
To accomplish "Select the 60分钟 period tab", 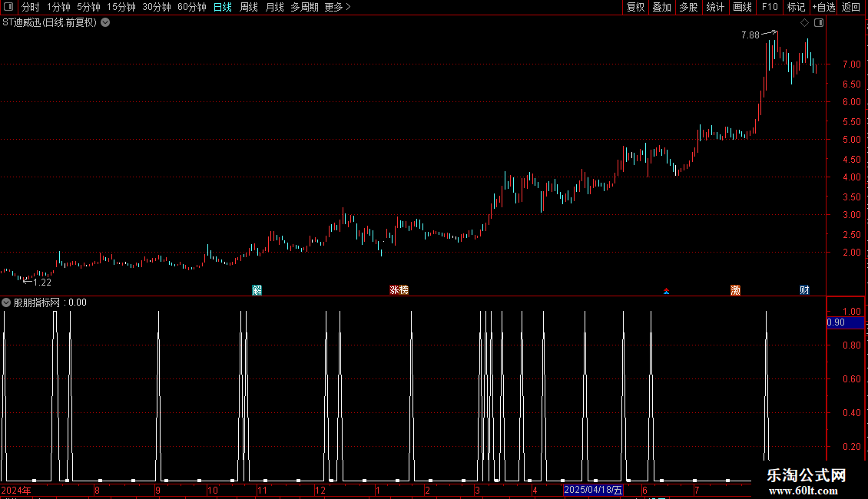I will point(191,7).
